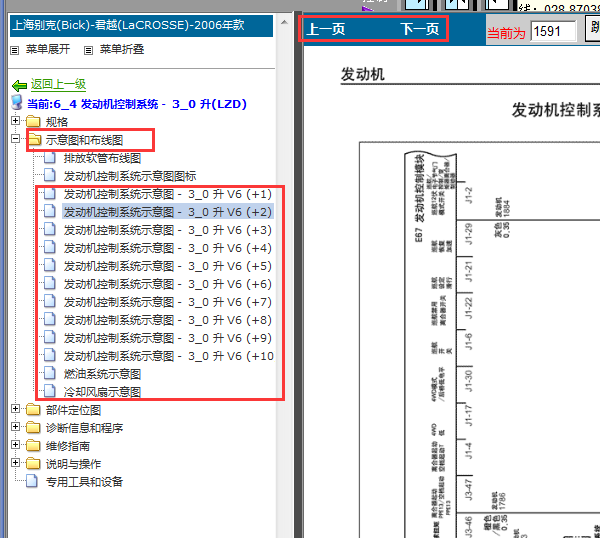This screenshot has height=538, width=600.
Task: Click the 规格 folder label
Action: point(57,122)
